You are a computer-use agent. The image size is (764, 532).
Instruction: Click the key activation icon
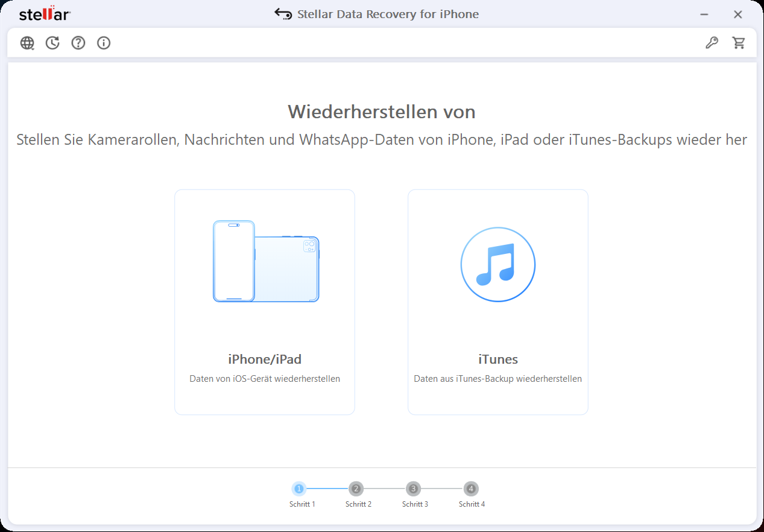[712, 43]
